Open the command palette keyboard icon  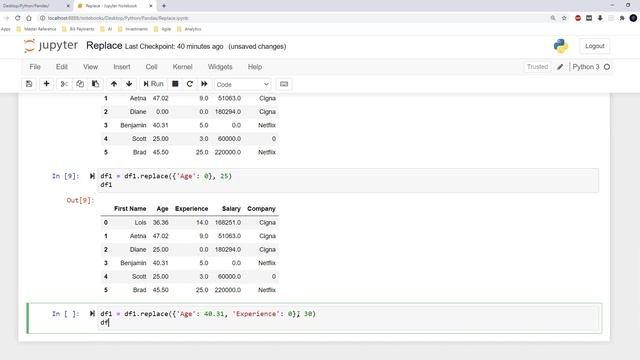(x=284, y=84)
